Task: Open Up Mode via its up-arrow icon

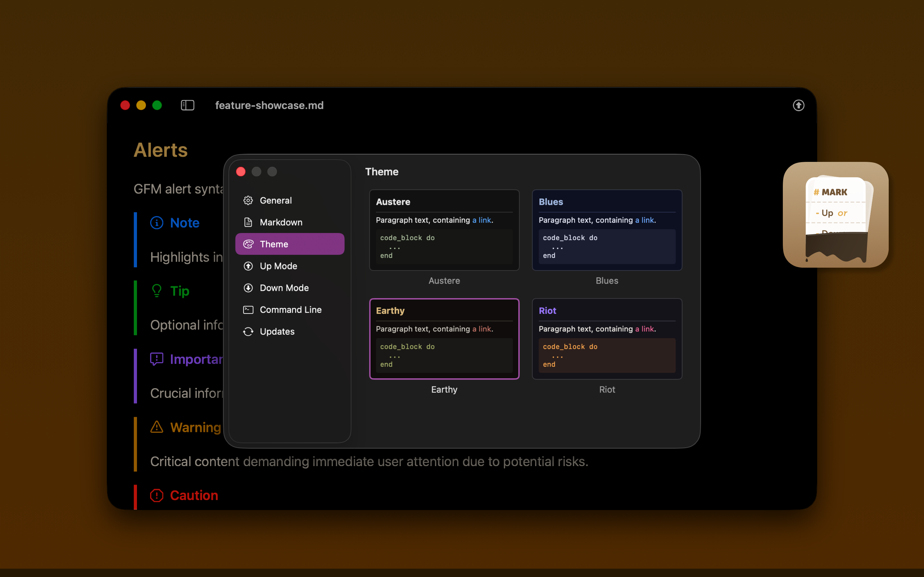Action: [x=248, y=266]
